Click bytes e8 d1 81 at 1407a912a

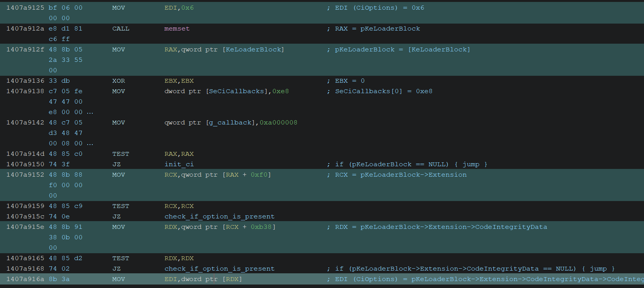66,29
